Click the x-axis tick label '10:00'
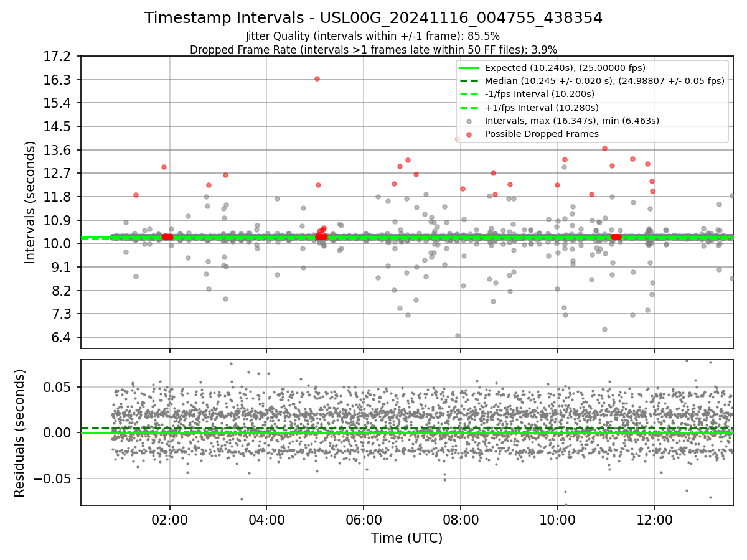747x560 pixels. coord(557,518)
